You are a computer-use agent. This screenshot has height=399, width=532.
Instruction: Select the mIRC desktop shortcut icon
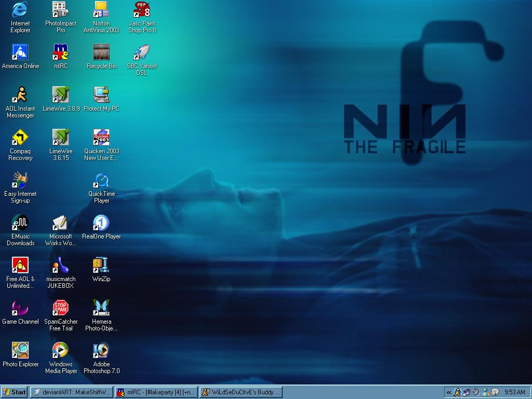point(61,52)
